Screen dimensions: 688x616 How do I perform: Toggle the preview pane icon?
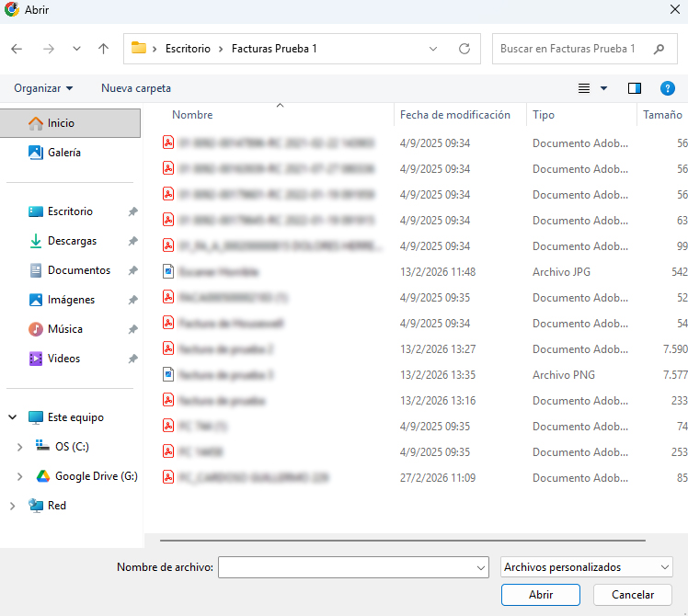click(x=634, y=88)
